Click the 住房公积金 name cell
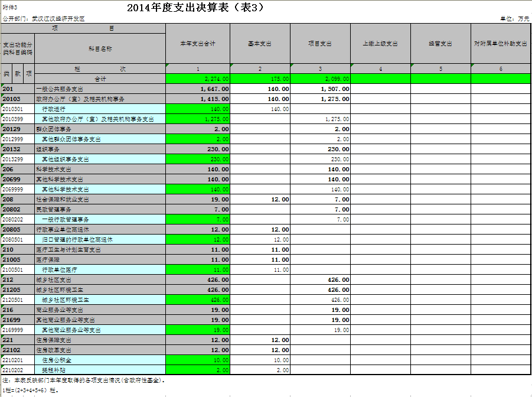 [100, 360]
